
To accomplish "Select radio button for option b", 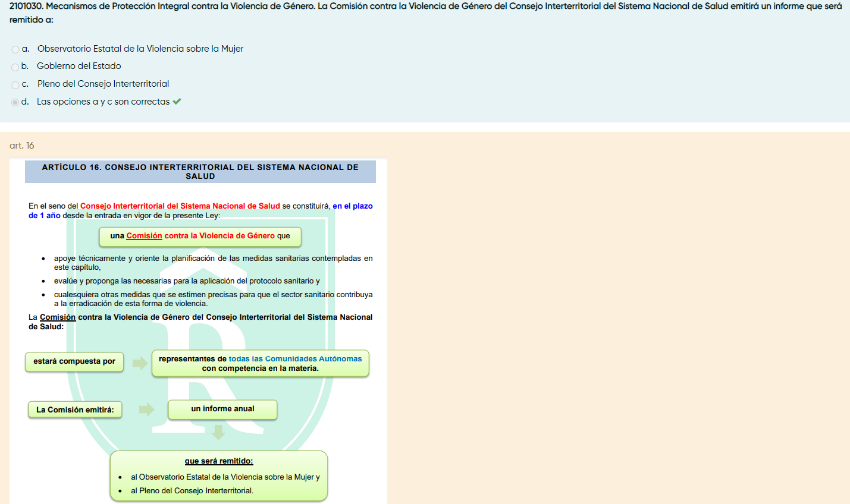I will (15, 67).
